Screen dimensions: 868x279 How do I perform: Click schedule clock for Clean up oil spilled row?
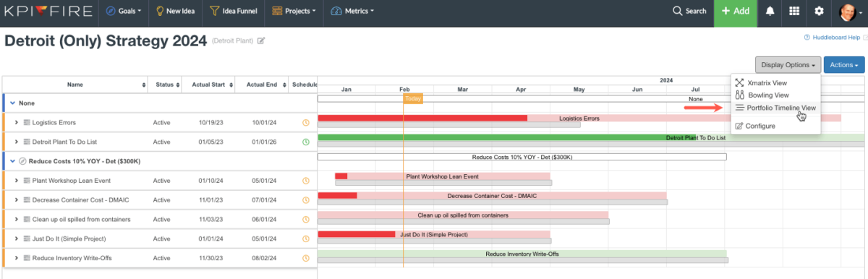(x=305, y=220)
